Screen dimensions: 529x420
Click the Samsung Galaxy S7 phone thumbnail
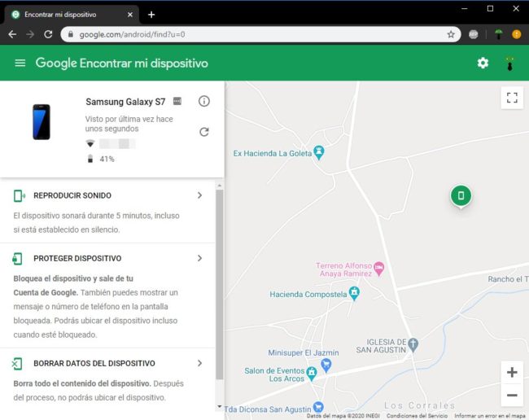[42, 122]
